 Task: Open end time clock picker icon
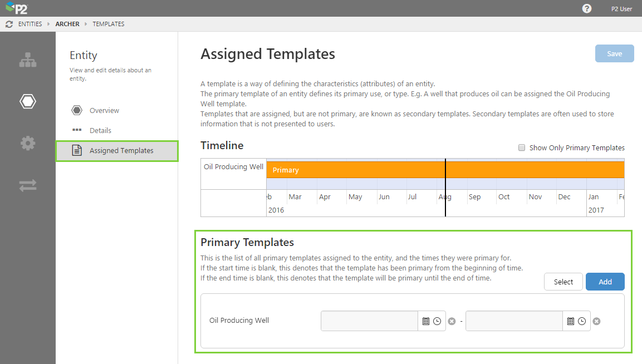coord(582,321)
